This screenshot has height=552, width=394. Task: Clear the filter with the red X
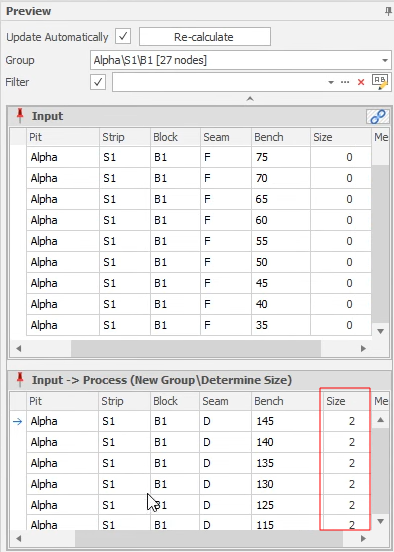[x=361, y=82]
